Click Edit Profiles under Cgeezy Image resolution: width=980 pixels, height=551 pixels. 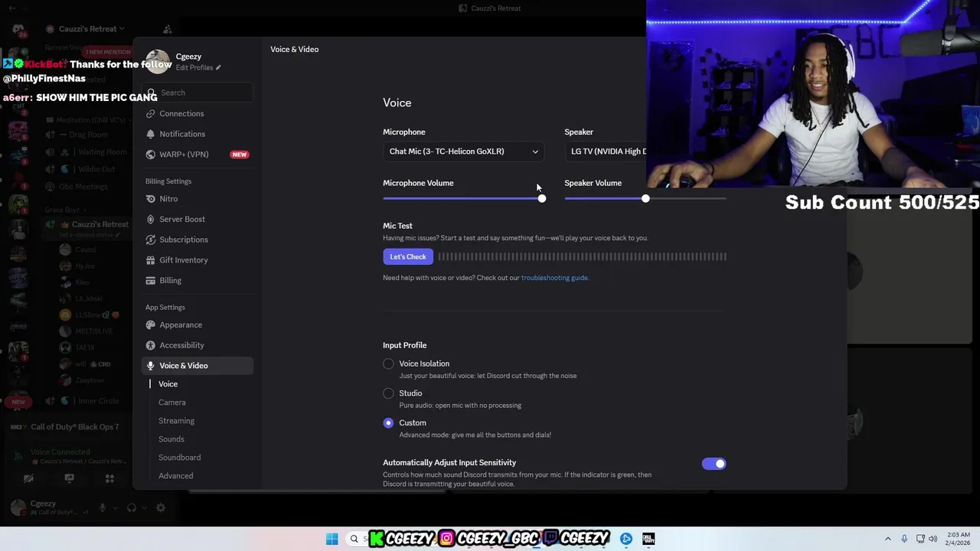(x=194, y=67)
